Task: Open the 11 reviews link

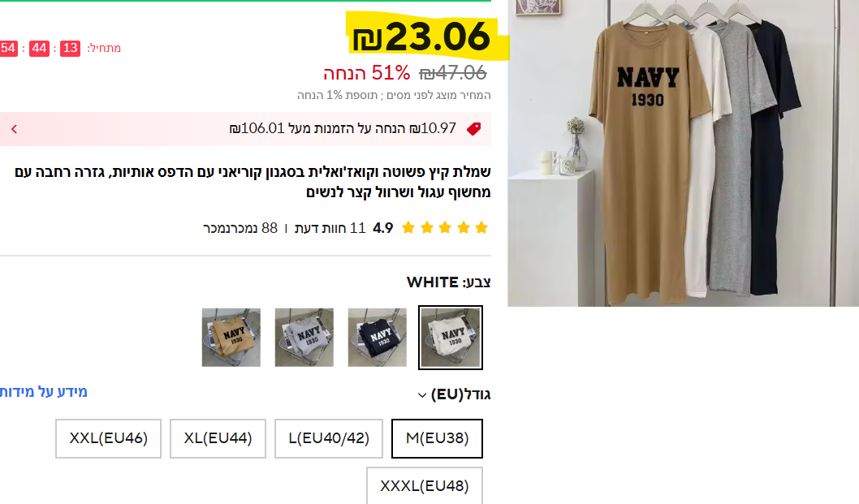Action: (x=330, y=228)
